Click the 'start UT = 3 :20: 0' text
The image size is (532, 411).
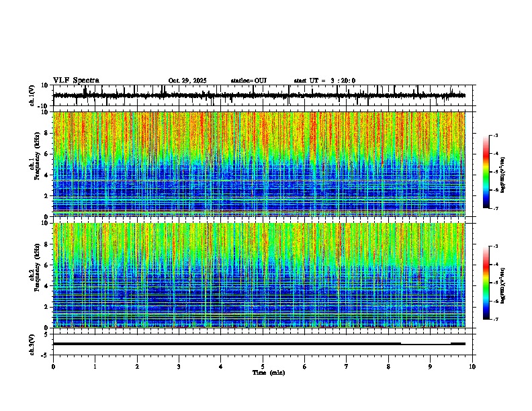[x=324, y=81]
